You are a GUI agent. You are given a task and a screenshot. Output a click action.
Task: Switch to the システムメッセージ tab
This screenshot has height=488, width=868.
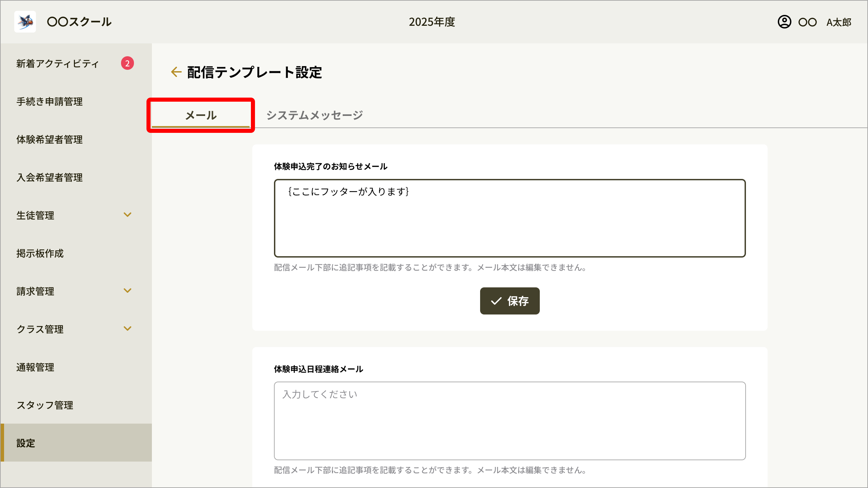pyautogui.click(x=315, y=115)
